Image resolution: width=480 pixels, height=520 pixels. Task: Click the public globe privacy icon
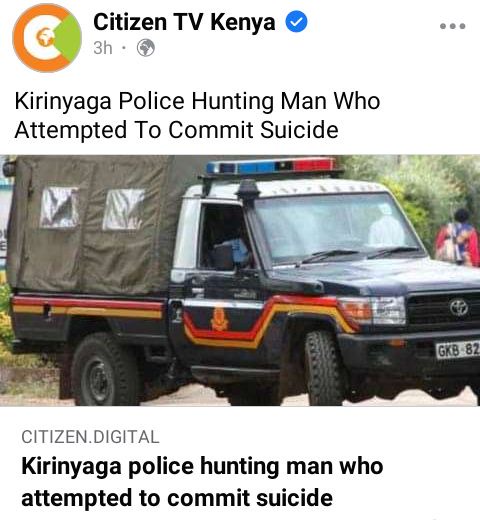pyautogui.click(x=146, y=48)
